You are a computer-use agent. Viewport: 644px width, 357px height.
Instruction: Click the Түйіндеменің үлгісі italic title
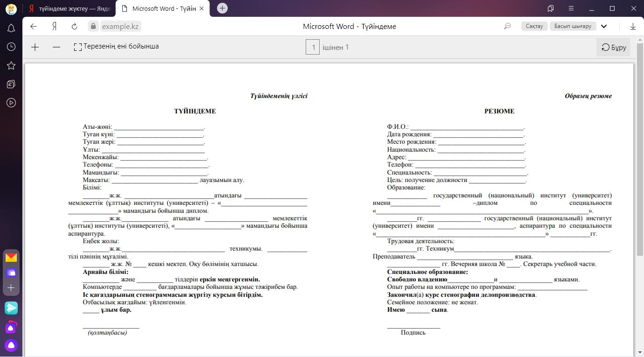pyautogui.click(x=279, y=96)
